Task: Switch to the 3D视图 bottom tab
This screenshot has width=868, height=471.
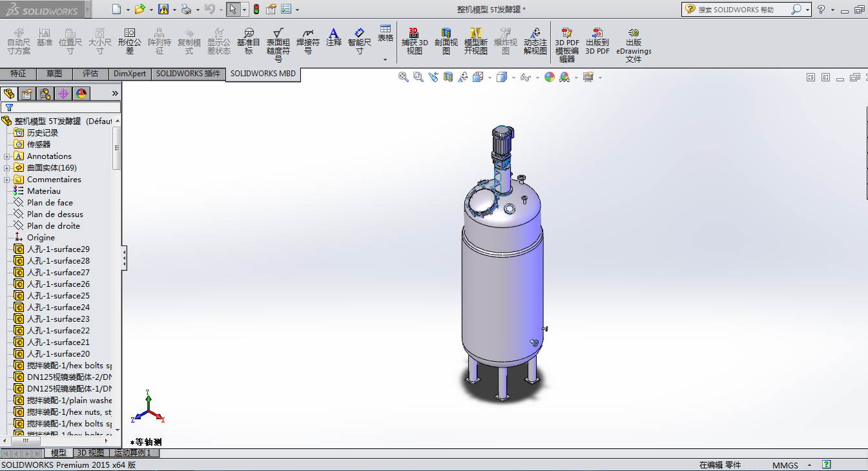Action: click(x=90, y=453)
